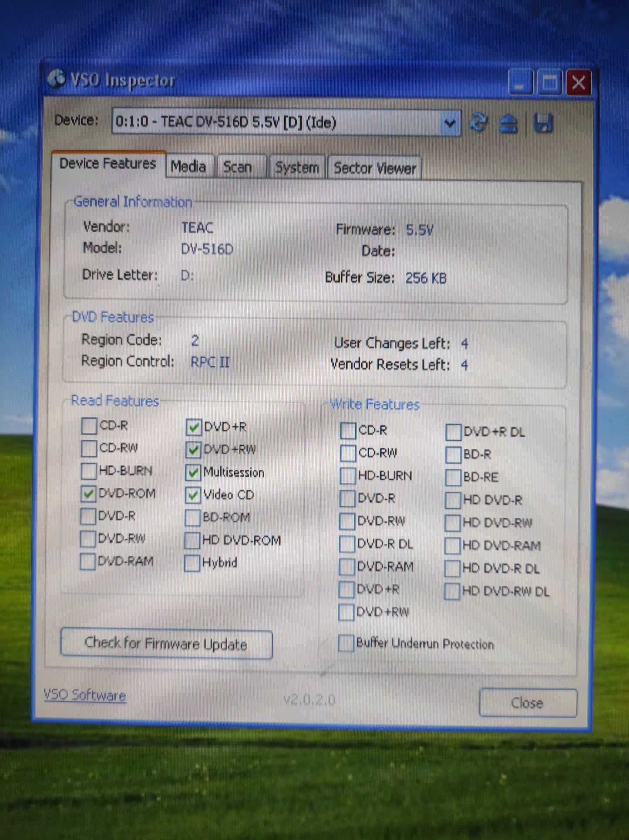Click the eject disc icon
Image resolution: width=629 pixels, height=840 pixels.
508,124
